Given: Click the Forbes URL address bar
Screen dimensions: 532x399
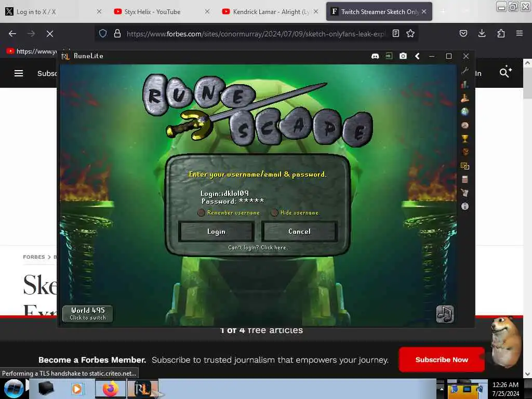Looking at the screenshot, I should 256,34.
